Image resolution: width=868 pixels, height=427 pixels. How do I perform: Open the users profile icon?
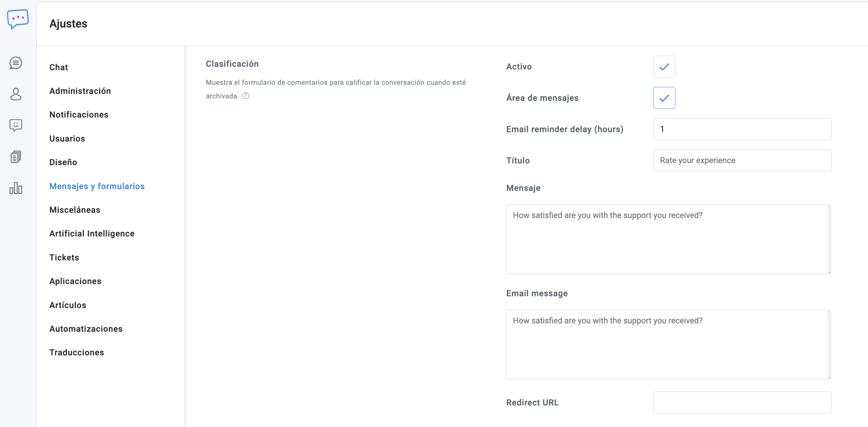click(x=16, y=94)
